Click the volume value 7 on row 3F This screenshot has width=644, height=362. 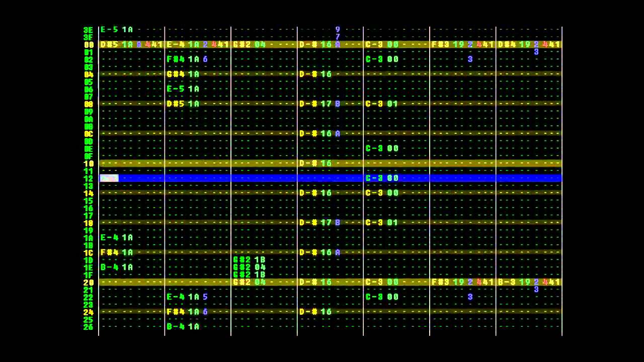coord(338,37)
